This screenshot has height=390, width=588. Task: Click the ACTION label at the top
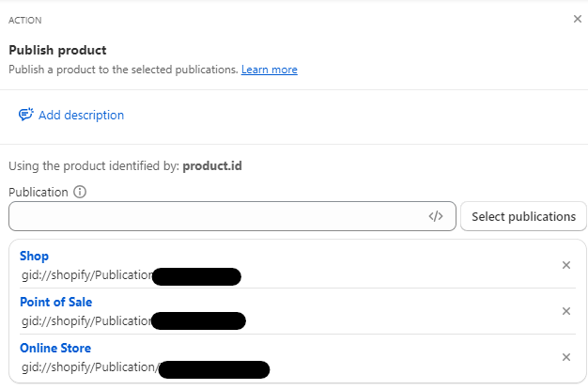[x=24, y=20]
